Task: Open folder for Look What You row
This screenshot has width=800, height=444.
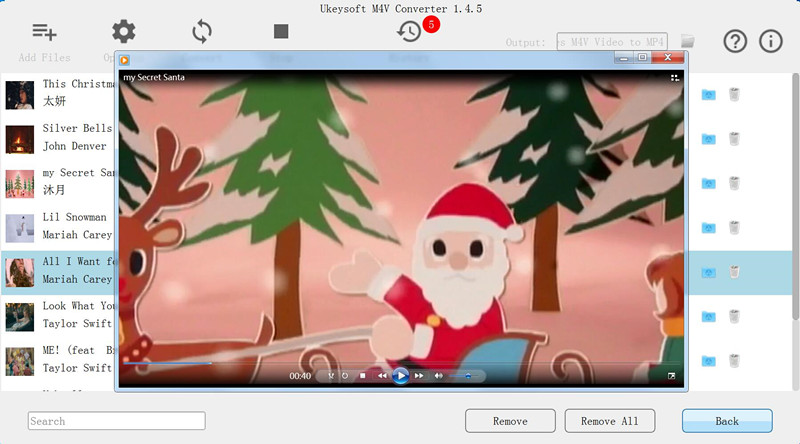Action: coord(708,317)
